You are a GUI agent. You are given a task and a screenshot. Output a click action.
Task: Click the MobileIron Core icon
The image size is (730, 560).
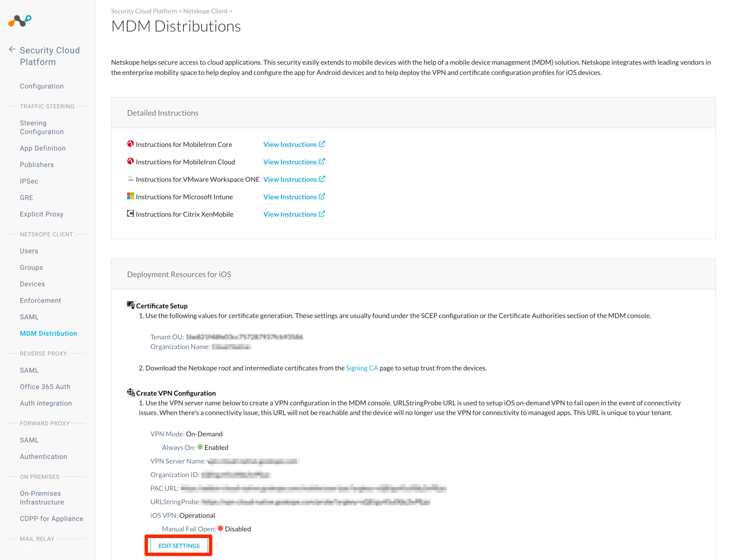pyautogui.click(x=131, y=144)
